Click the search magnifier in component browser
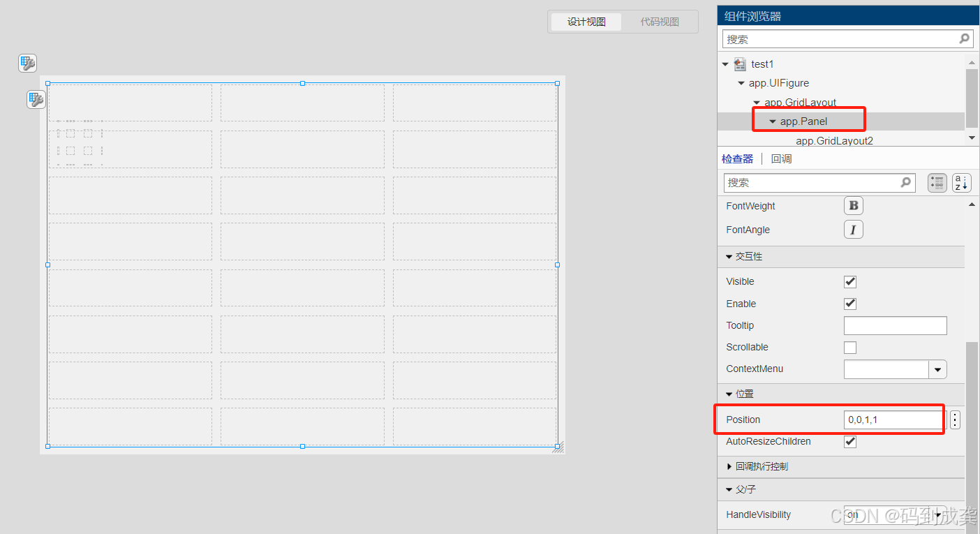 tap(964, 39)
